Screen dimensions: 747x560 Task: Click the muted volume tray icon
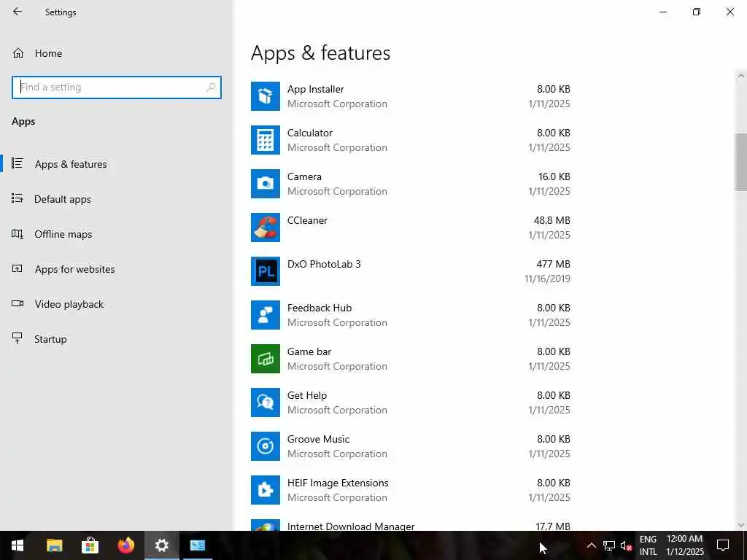point(626,545)
